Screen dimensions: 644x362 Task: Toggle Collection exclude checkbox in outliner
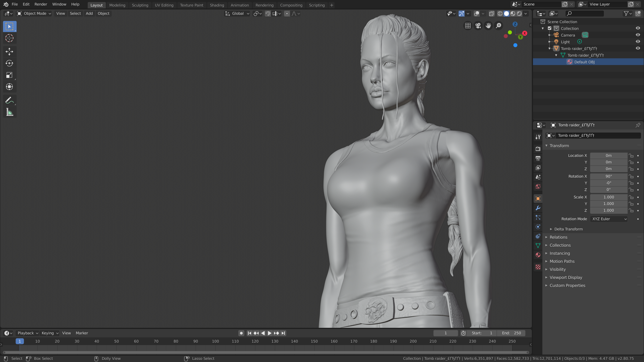coord(550,28)
